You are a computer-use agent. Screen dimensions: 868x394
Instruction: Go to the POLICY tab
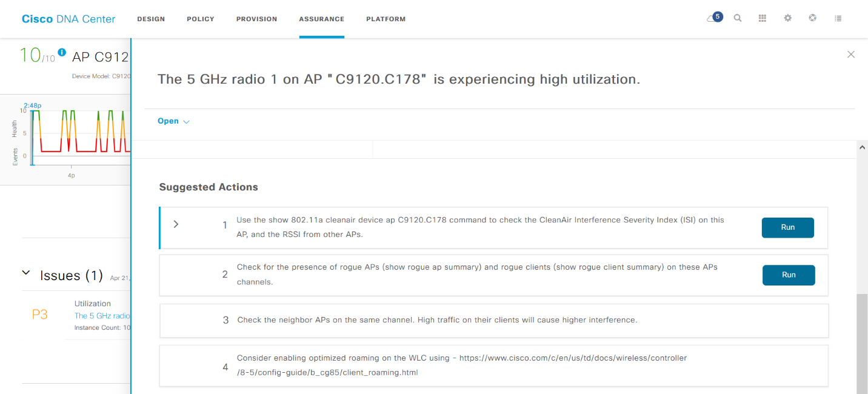(x=201, y=19)
